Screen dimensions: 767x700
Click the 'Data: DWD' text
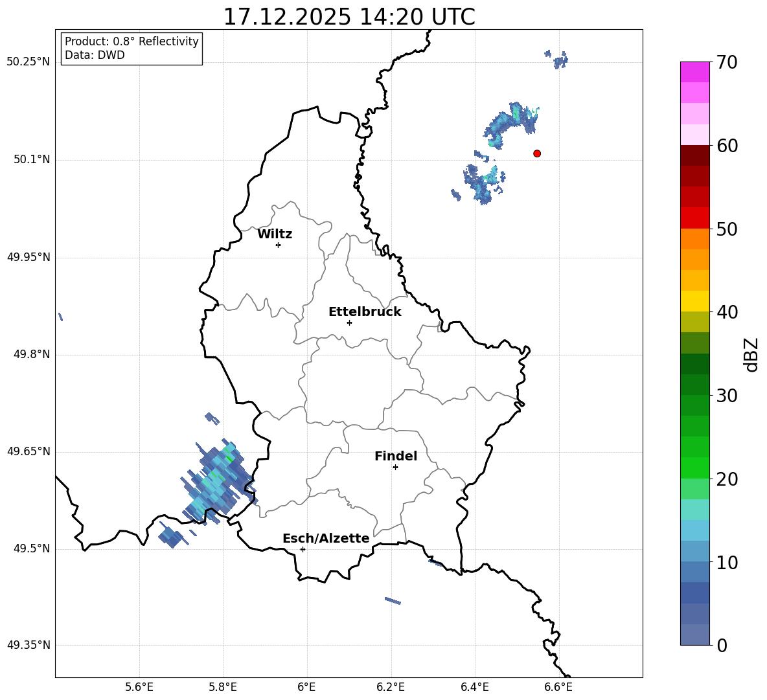coord(95,55)
